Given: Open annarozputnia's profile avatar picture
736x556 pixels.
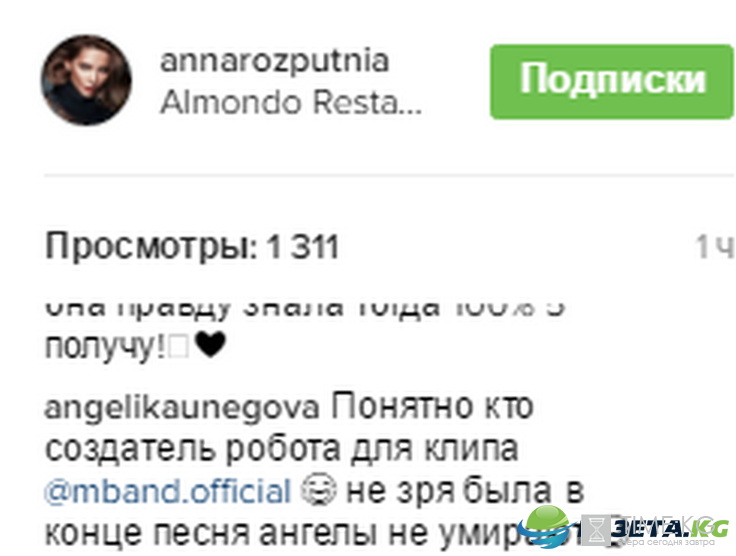Looking at the screenshot, I should pos(86,80).
